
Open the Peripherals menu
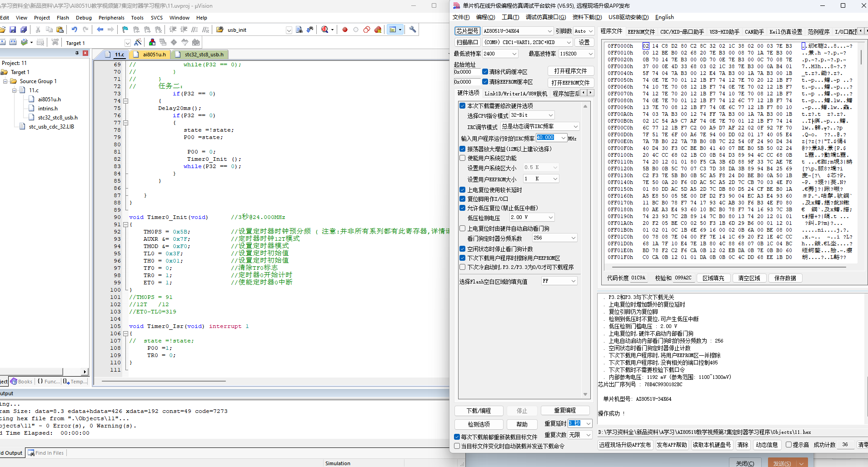(x=111, y=18)
